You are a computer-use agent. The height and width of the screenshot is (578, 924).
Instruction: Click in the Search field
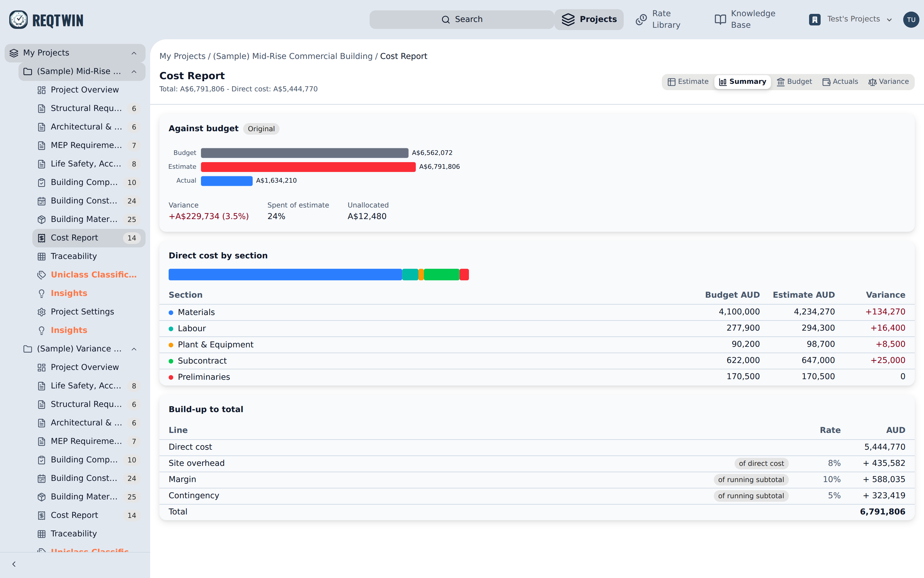pyautogui.click(x=462, y=19)
